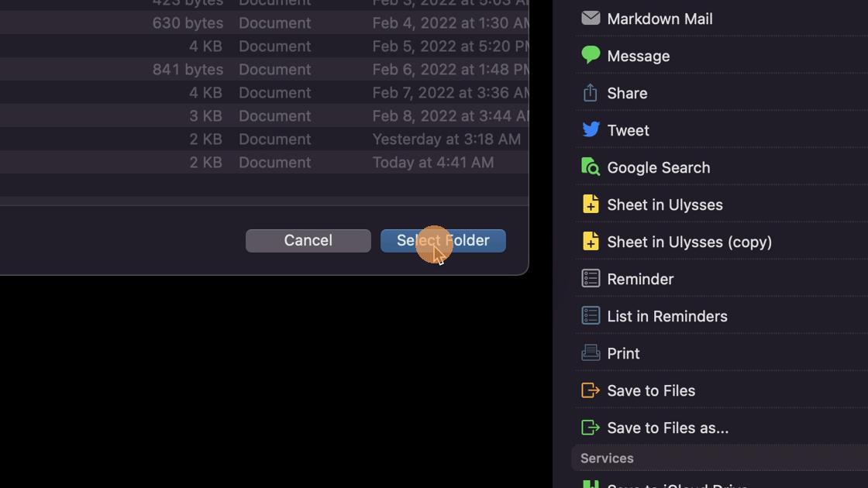This screenshot has height=488, width=868.
Task: Select the file dated Feb 7, 2022
Action: tap(264, 92)
